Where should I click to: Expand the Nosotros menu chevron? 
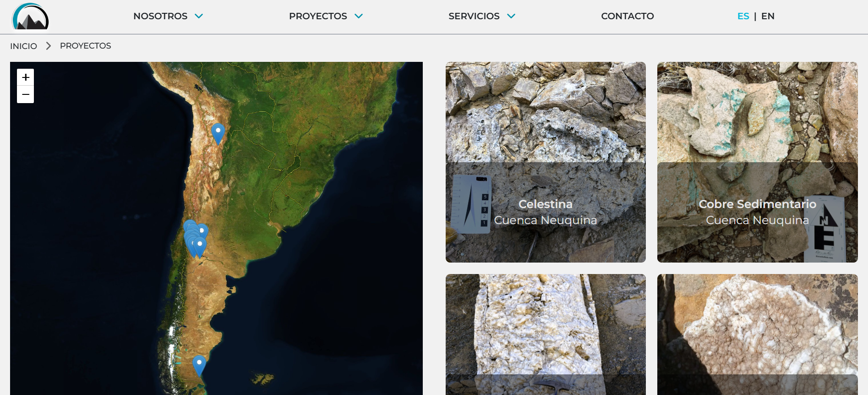pyautogui.click(x=199, y=16)
